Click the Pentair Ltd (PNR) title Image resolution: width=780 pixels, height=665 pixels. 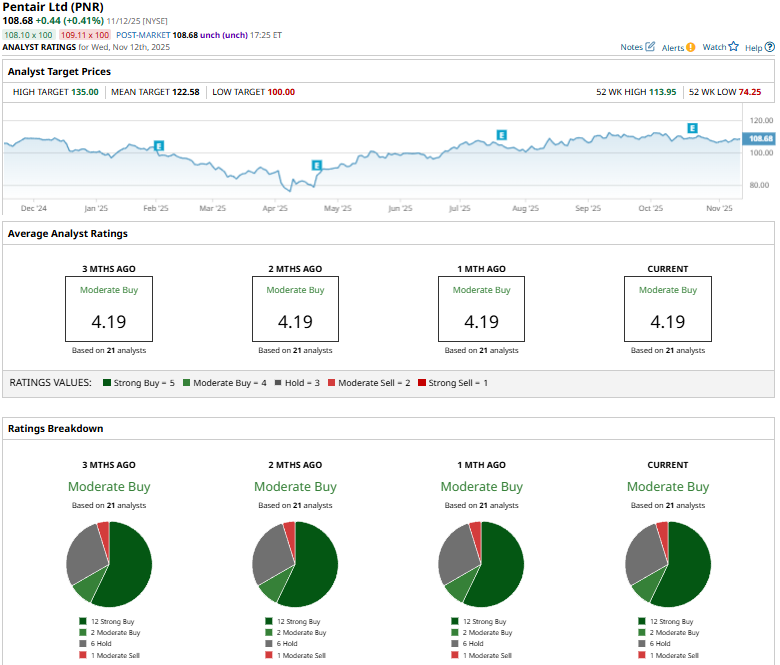tap(52, 7)
